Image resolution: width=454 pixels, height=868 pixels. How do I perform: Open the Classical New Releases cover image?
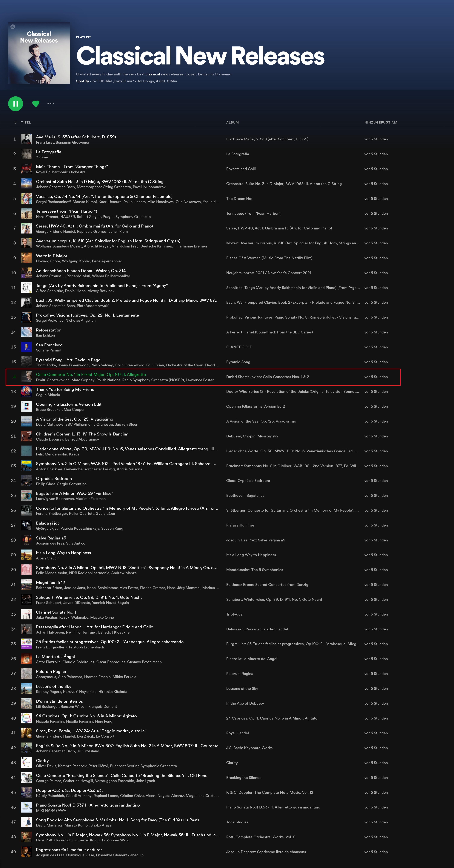click(39, 53)
